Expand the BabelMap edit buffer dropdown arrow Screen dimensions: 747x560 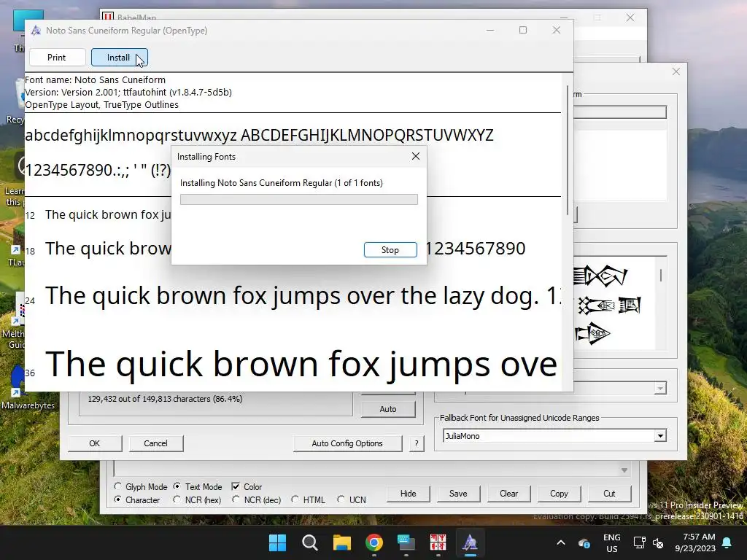coord(624,470)
